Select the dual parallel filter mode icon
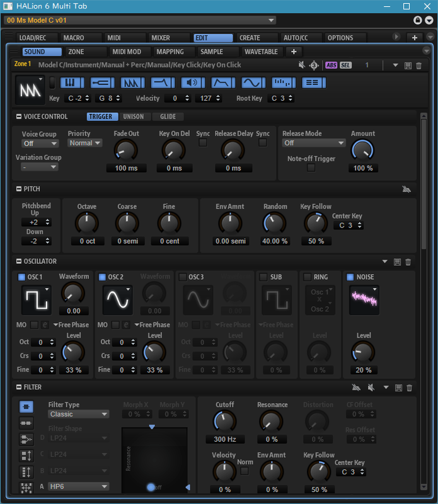438x504 pixels. tap(26, 439)
